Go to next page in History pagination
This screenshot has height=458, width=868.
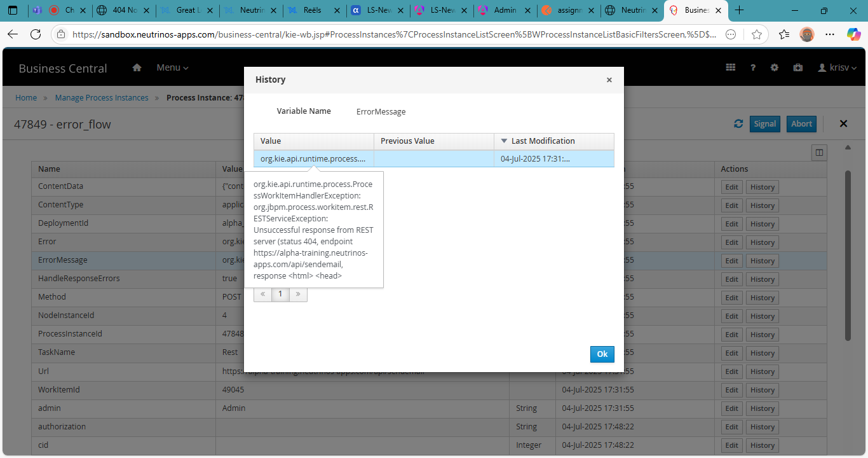(x=298, y=295)
